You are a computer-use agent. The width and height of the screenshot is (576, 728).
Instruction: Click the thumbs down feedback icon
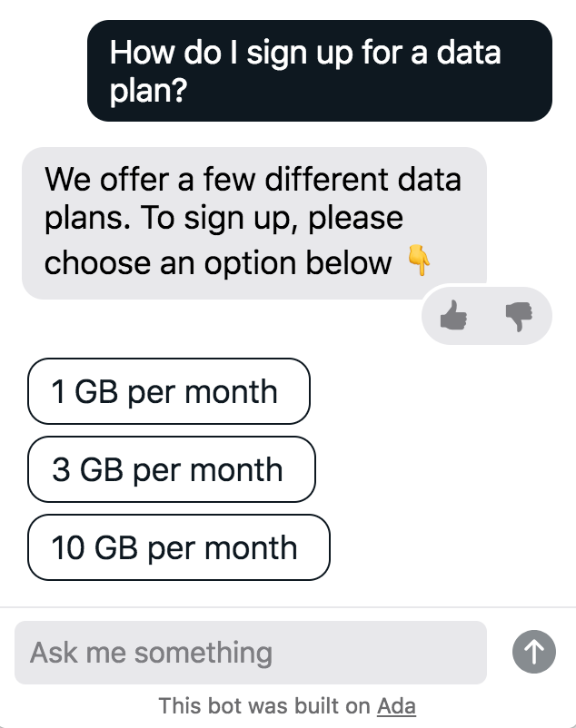[x=519, y=316]
